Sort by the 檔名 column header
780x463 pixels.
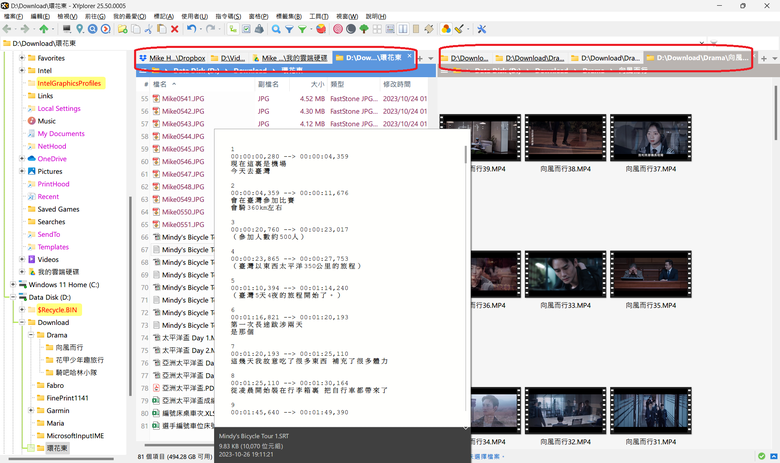click(x=160, y=84)
